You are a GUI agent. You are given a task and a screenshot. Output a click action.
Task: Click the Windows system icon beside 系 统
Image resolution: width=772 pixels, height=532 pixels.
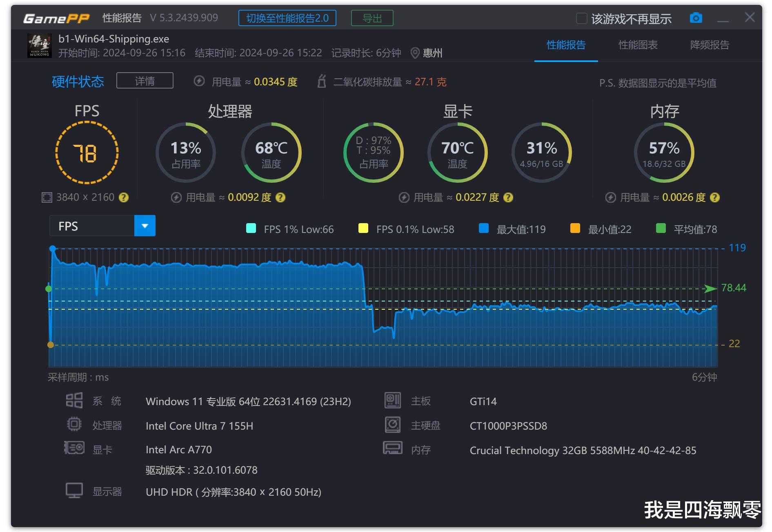tap(74, 400)
